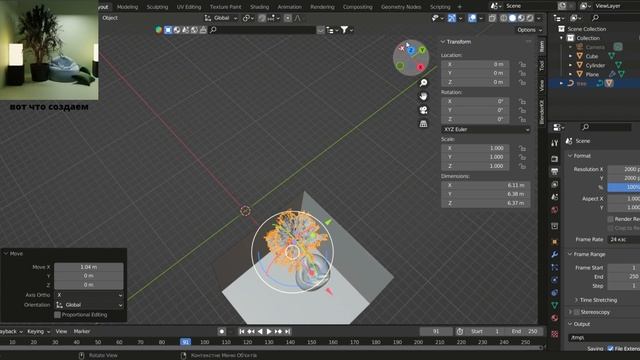Viewport: 640px width, 360px height.
Task: Enable the Stereoscopy checkbox
Action: (577, 312)
